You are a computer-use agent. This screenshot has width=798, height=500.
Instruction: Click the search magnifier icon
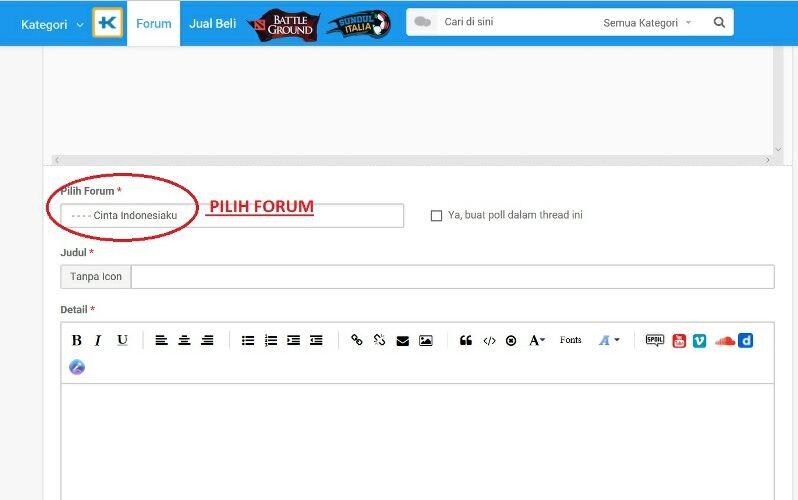click(719, 22)
